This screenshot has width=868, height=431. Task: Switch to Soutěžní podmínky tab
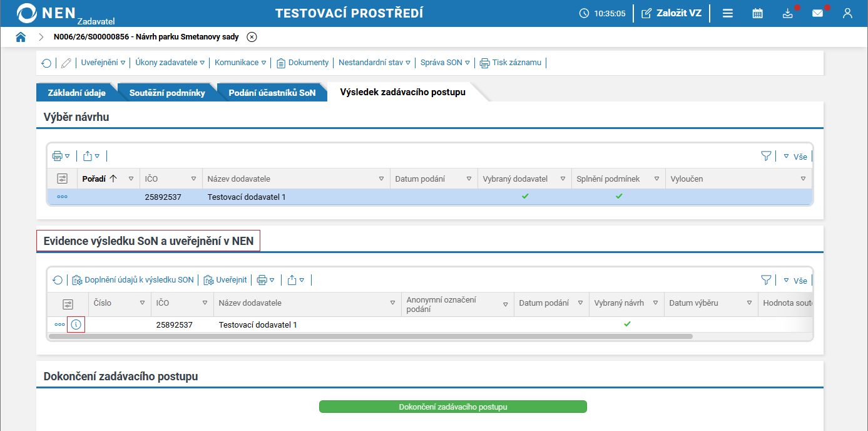tap(167, 93)
